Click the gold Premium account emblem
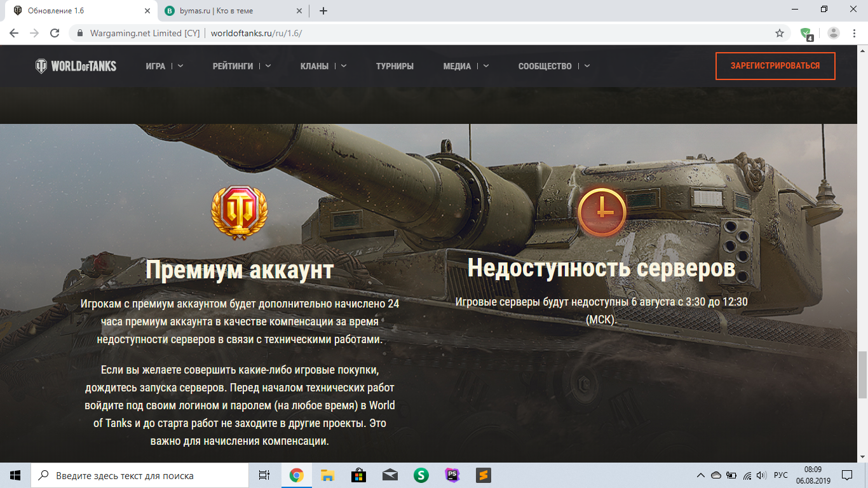This screenshot has width=868, height=488. pyautogui.click(x=240, y=213)
